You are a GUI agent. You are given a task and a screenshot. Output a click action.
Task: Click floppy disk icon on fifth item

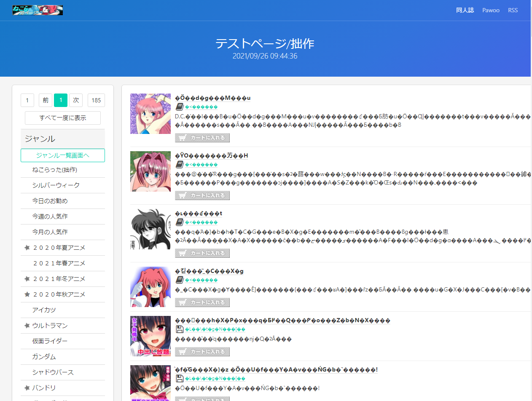coord(179,329)
